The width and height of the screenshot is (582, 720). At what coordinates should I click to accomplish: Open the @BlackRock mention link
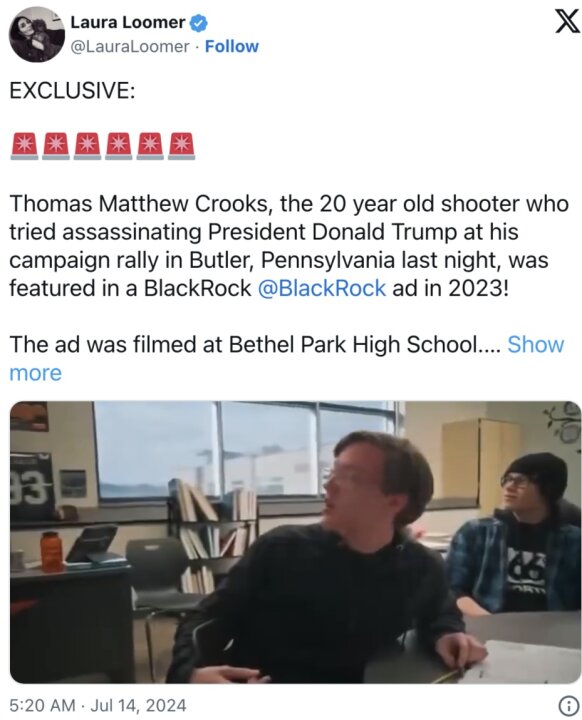click(322, 288)
